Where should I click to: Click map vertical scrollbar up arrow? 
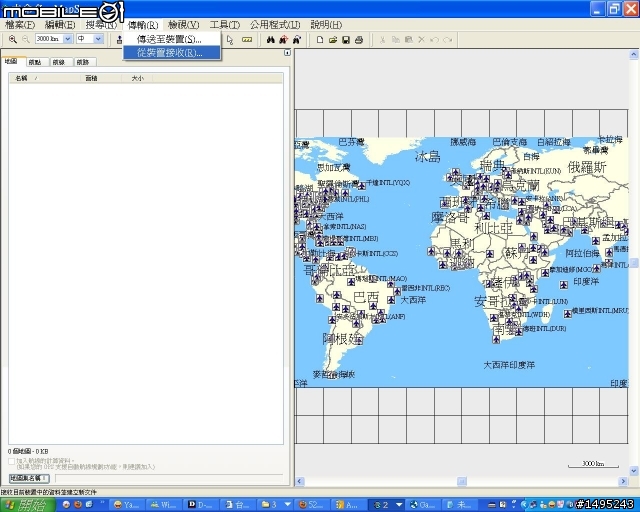point(633,54)
